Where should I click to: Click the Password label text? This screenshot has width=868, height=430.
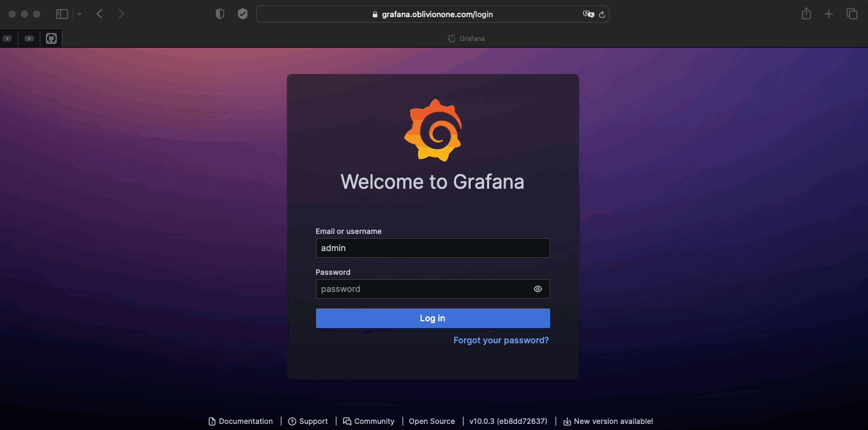(x=333, y=272)
